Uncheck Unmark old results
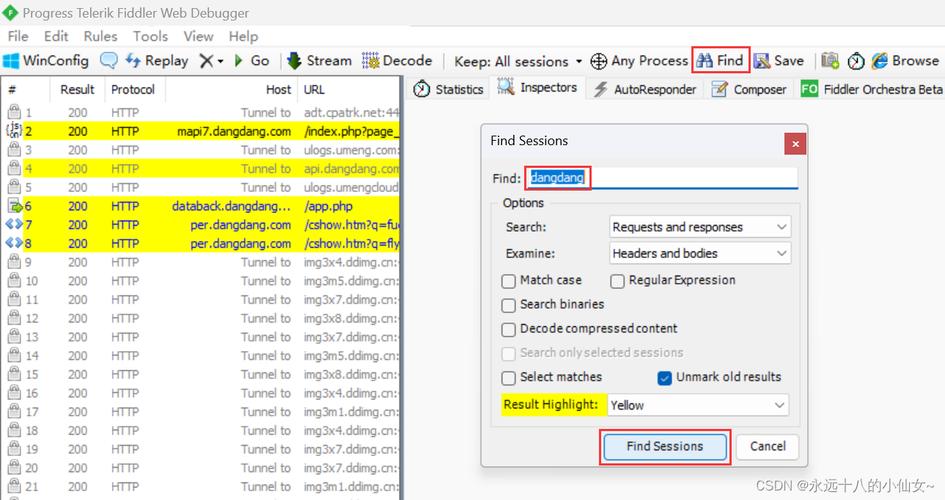945x500 pixels. (x=664, y=378)
